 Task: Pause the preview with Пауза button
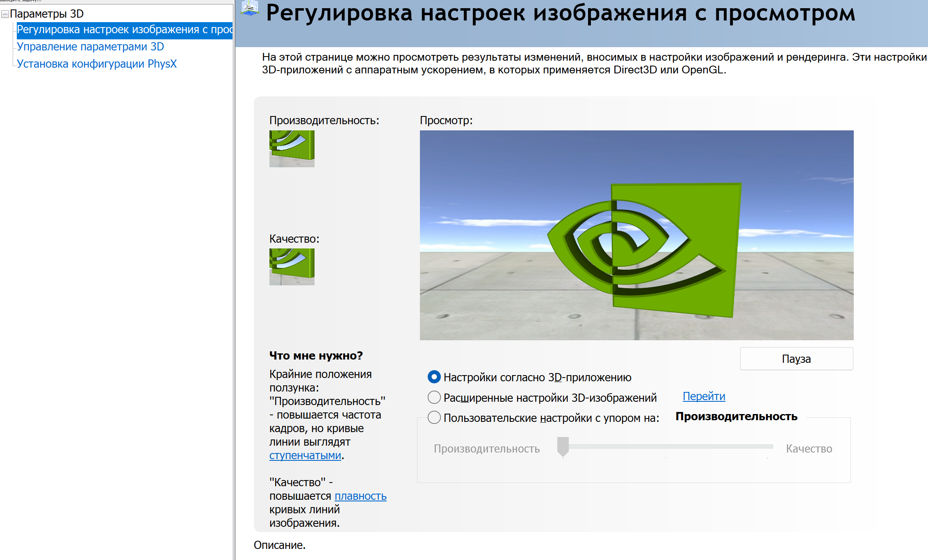(x=796, y=359)
